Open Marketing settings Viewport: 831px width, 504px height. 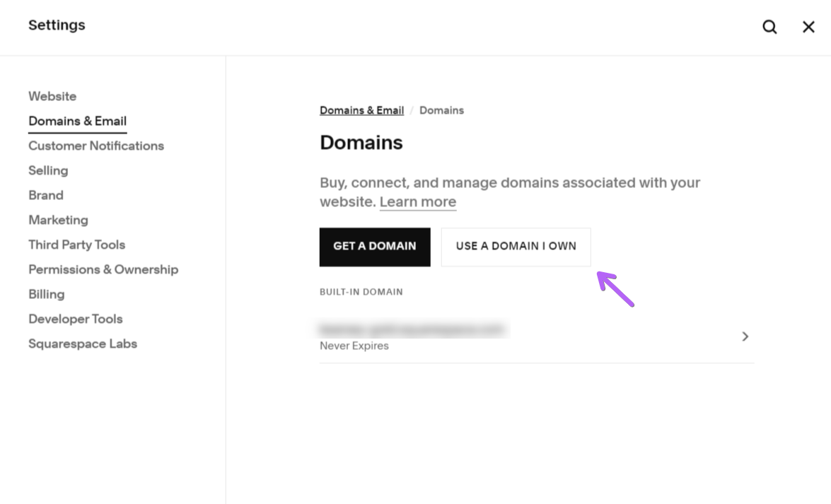click(58, 220)
